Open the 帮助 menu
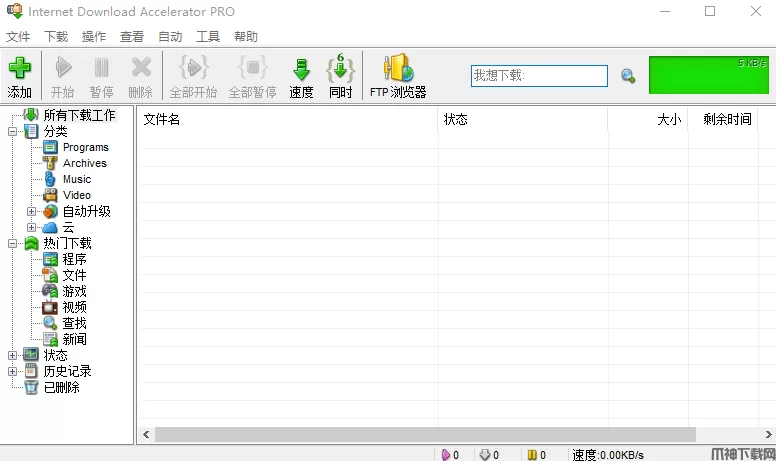This screenshot has height=461, width=776. (246, 37)
